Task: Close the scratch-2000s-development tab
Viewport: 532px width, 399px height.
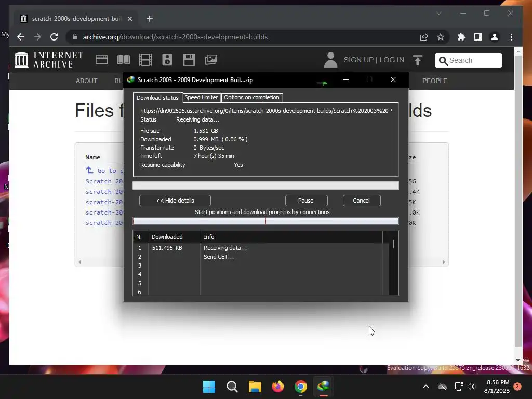Action: tap(129, 19)
